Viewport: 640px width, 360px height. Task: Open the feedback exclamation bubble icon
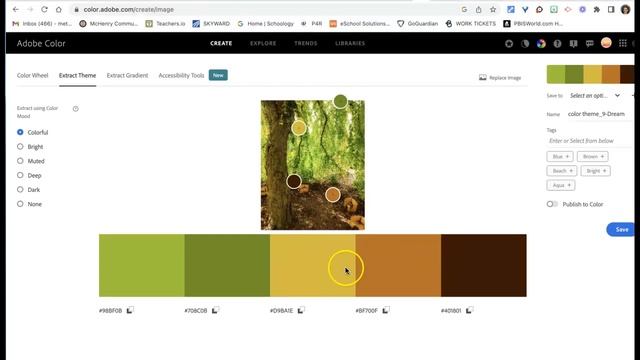click(573, 43)
